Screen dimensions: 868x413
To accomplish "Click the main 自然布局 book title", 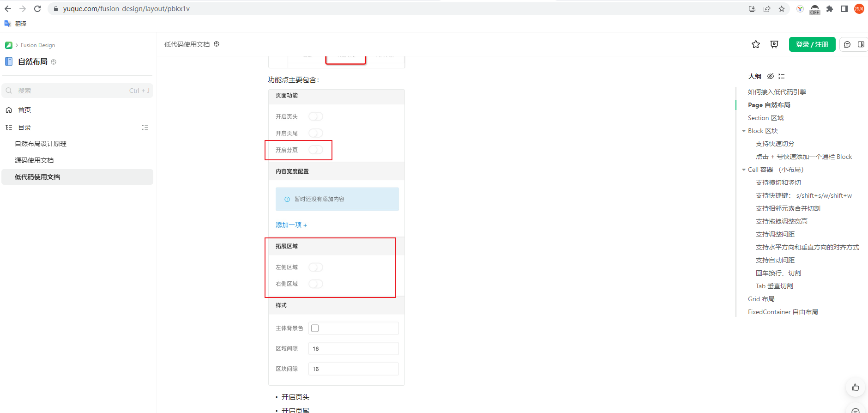I will (33, 61).
